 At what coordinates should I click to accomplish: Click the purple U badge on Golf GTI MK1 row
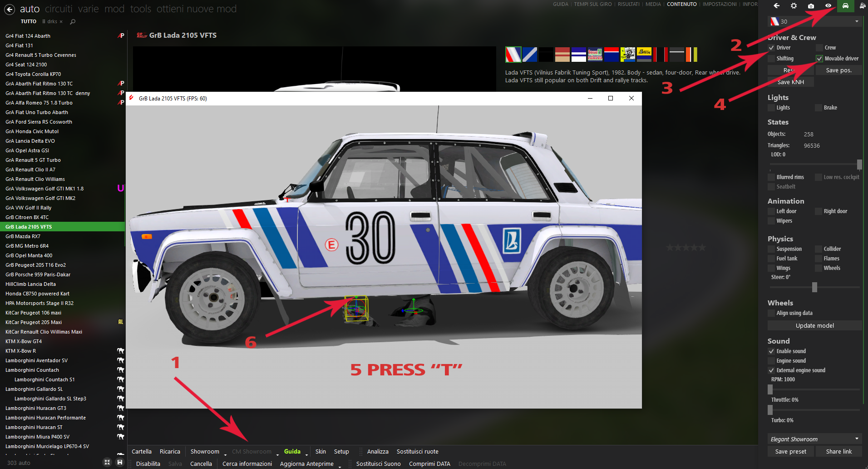point(120,188)
